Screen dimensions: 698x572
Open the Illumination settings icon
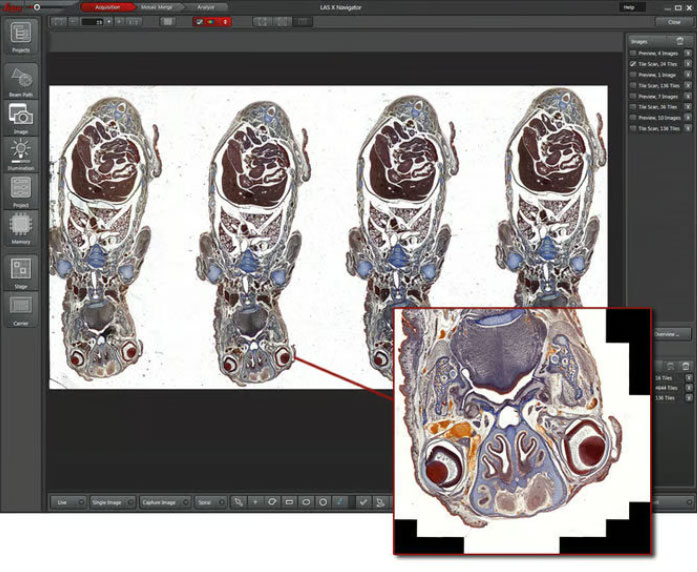(21, 152)
